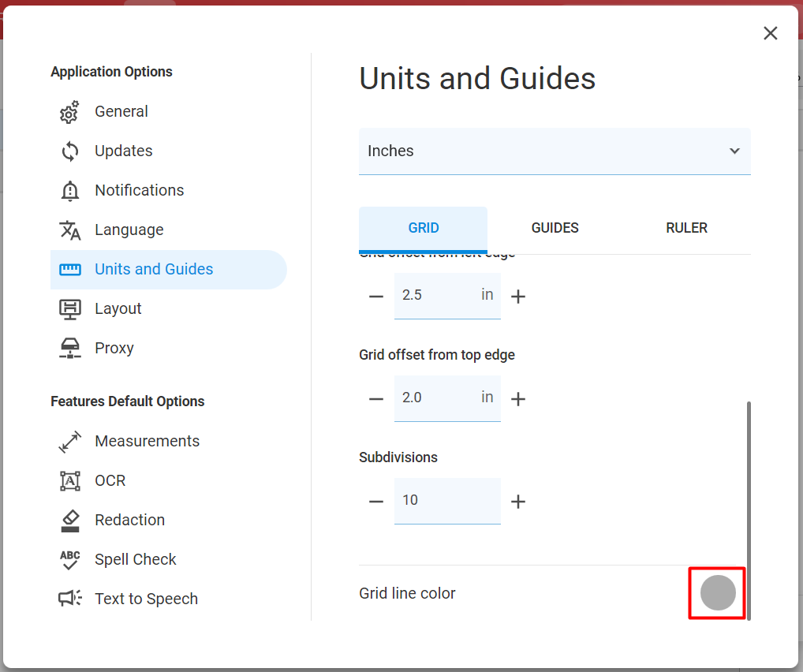Decrease grid offset from top edge

coord(376,398)
